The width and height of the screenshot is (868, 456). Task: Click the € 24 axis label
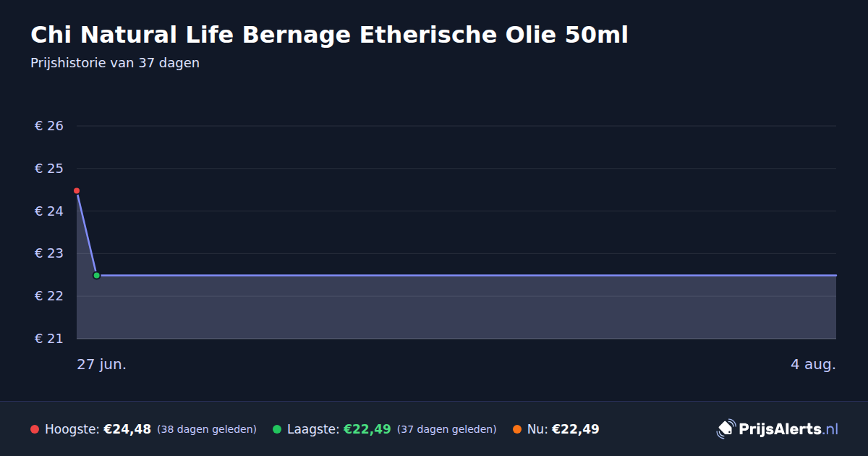point(49,211)
